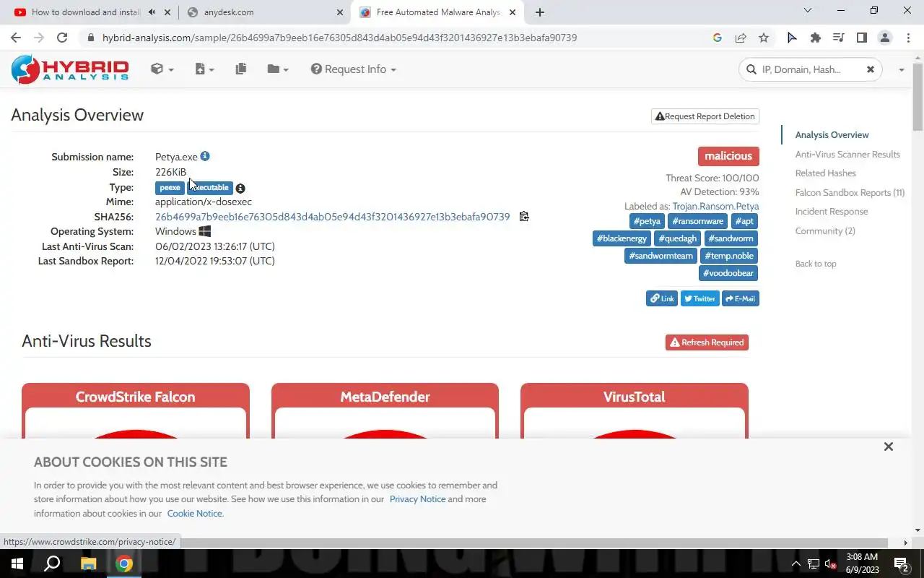Click the peexe type tag
The width and height of the screenshot is (924, 578).
point(170,188)
